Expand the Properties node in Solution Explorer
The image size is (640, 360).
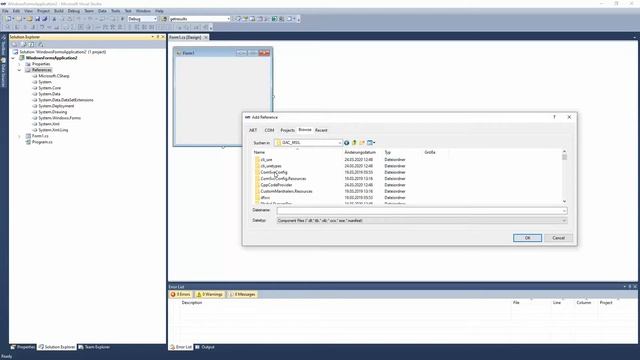(x=19, y=64)
